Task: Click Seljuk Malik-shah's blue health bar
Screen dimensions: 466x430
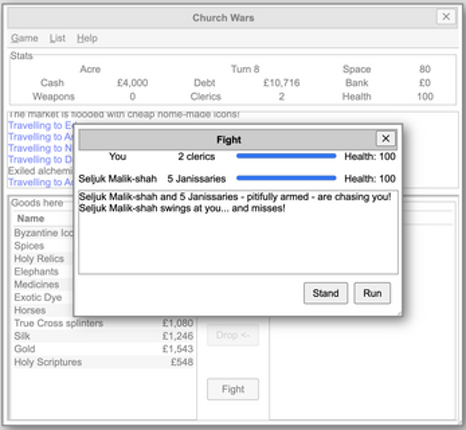Action: point(286,178)
